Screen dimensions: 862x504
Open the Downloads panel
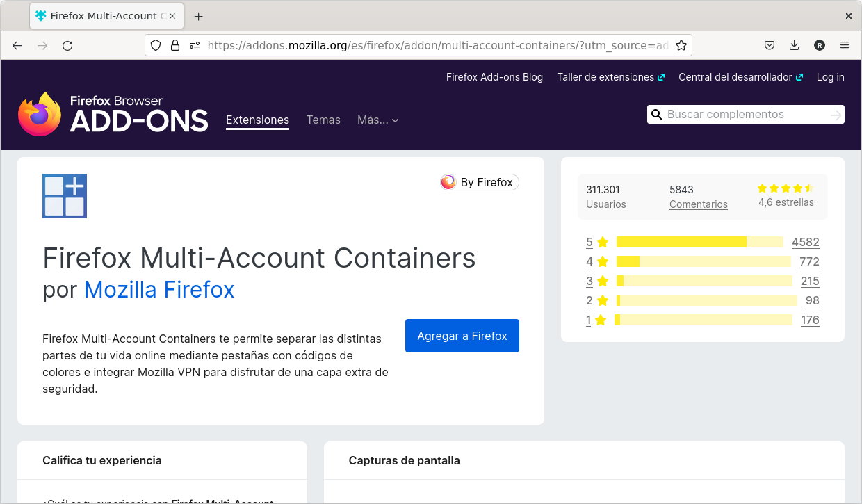(x=794, y=44)
